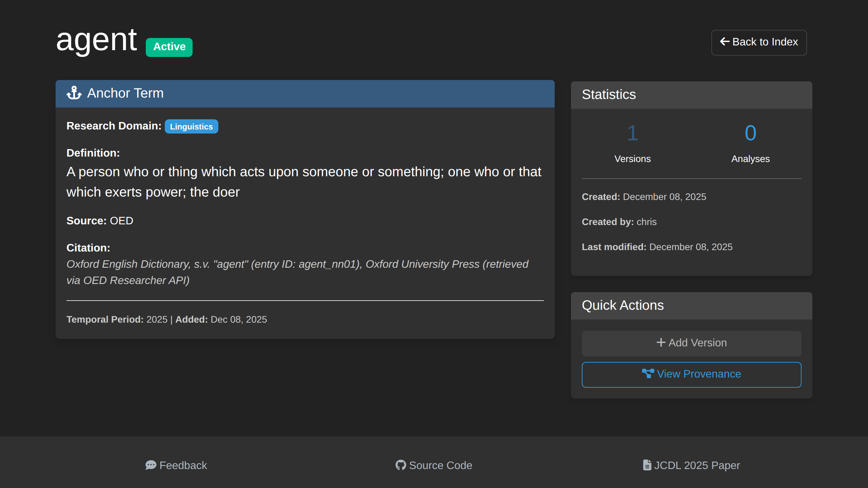
Task: Click the anchor icon in Anchor Term header
Action: click(x=74, y=93)
